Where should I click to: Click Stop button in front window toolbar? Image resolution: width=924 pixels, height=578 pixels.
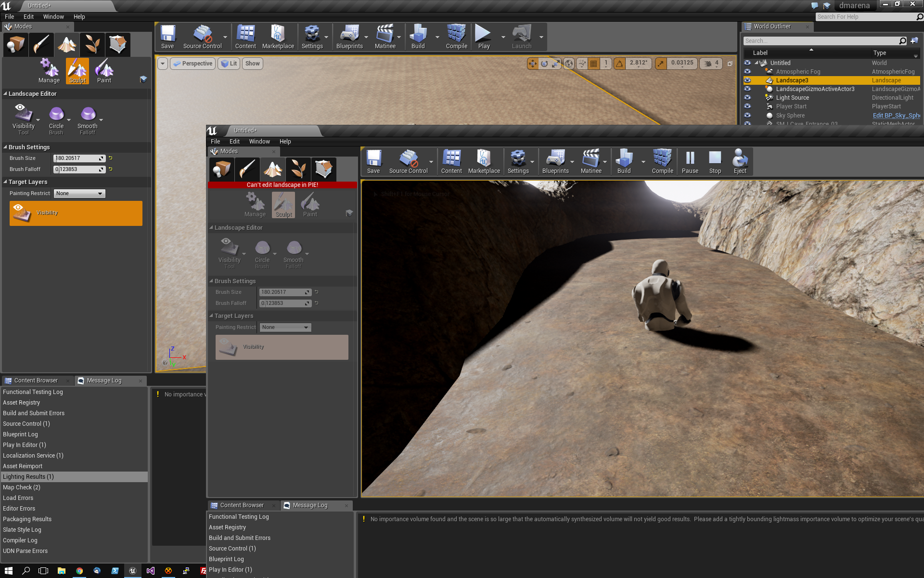pos(715,162)
